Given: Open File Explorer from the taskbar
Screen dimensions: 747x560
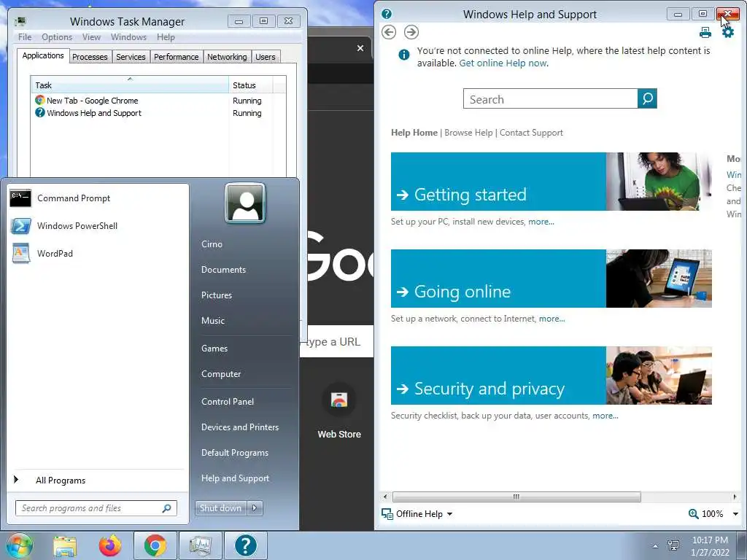Looking at the screenshot, I should coord(65,546).
